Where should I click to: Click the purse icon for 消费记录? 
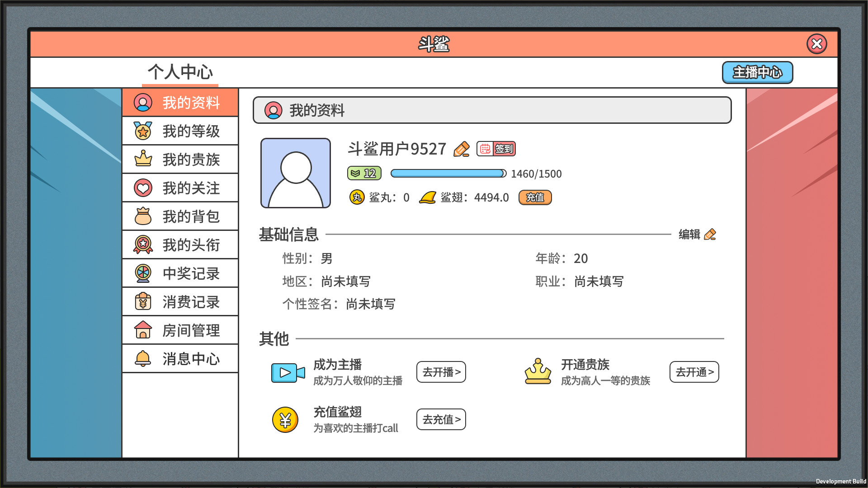[x=143, y=301]
